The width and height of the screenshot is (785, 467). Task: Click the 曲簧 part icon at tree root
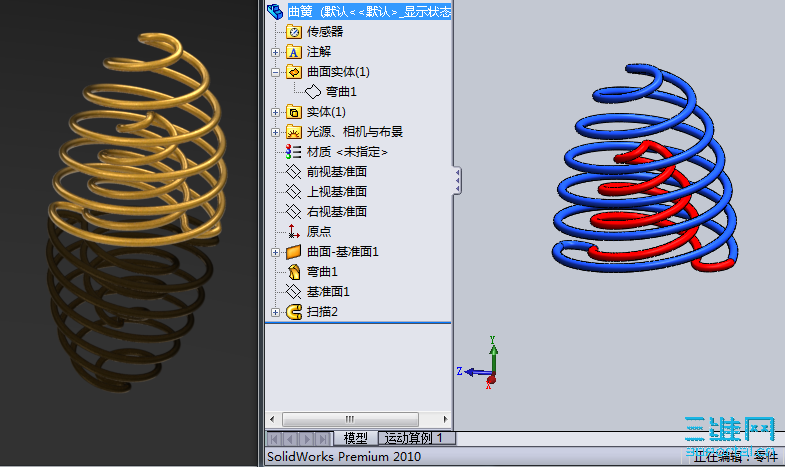pos(275,12)
